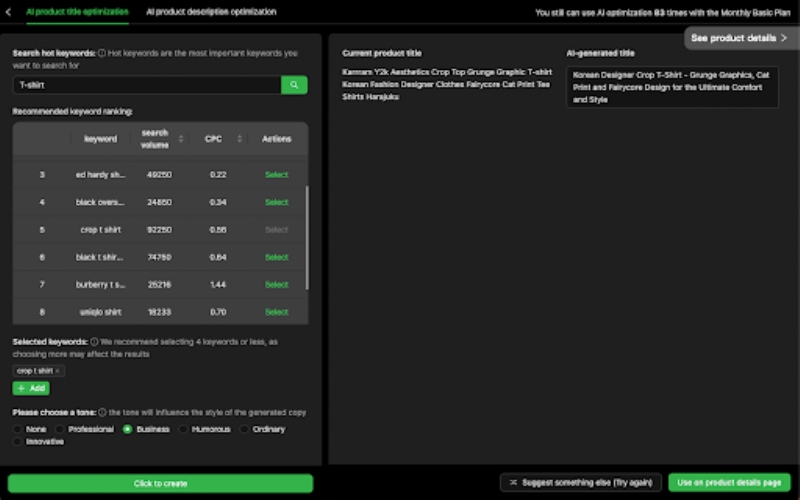This screenshot has height=500, width=800.
Task: Select the None tone option
Action: click(x=18, y=429)
